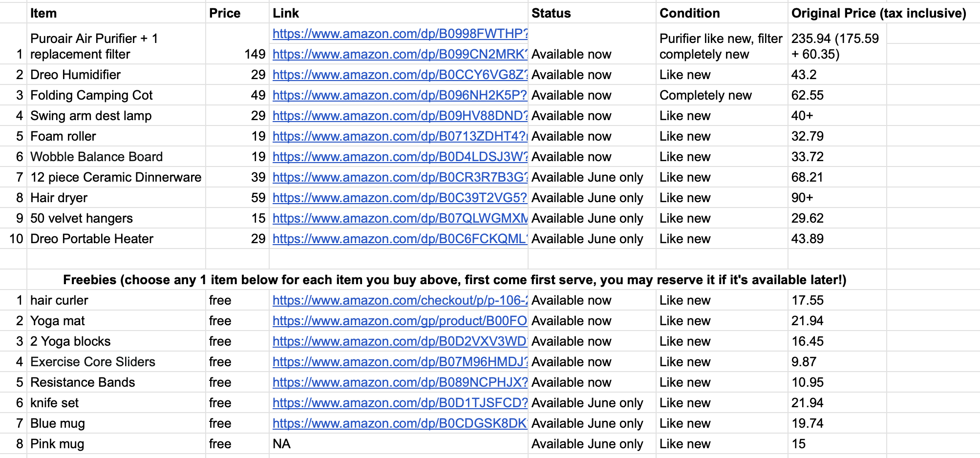This screenshot has width=980, height=458.
Task: Open the hair curler checkout link
Action: tap(400, 300)
